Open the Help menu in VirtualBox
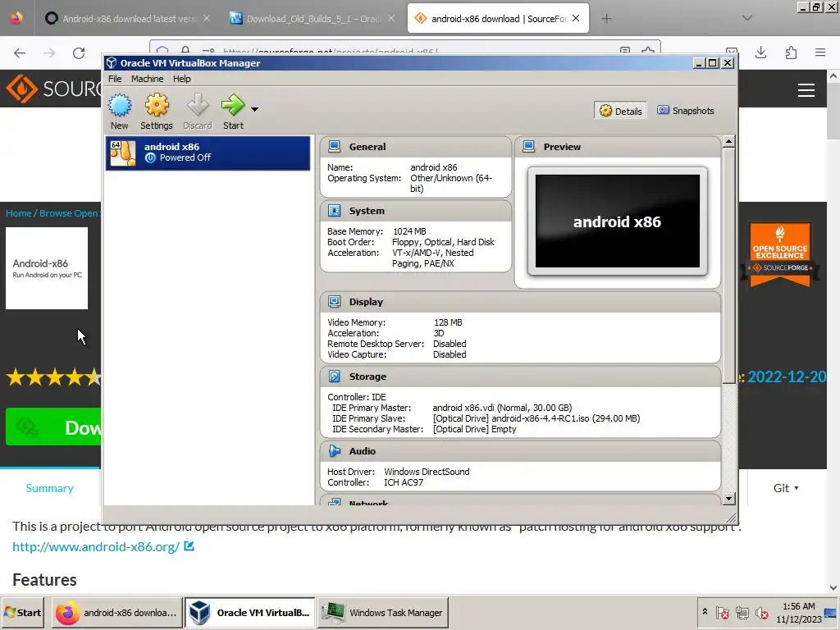 tap(181, 79)
